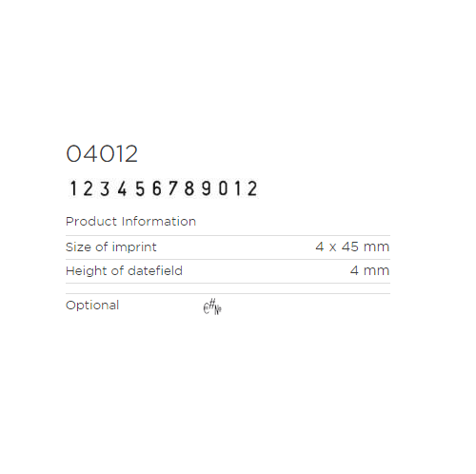Click the word Information in the heading
Image resolution: width=476 pixels, height=474 pixels.
tap(159, 222)
